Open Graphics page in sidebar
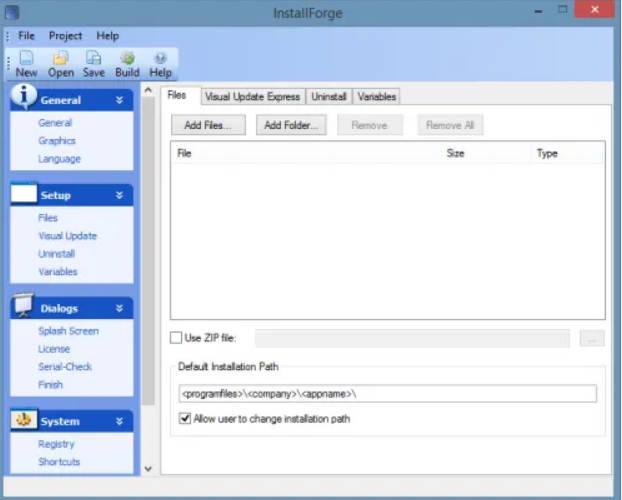The width and height of the screenshot is (622, 500). point(57,141)
